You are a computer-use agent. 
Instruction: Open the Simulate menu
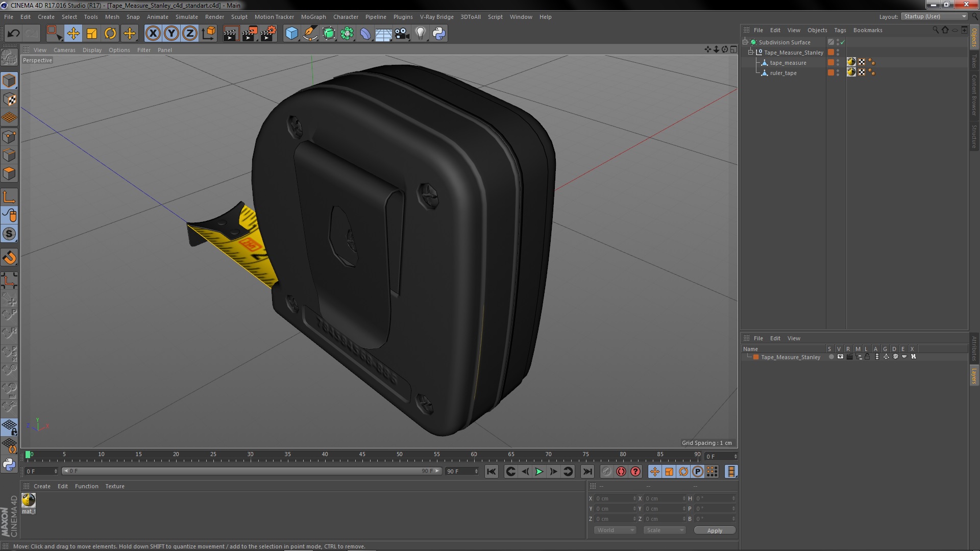[x=187, y=17]
